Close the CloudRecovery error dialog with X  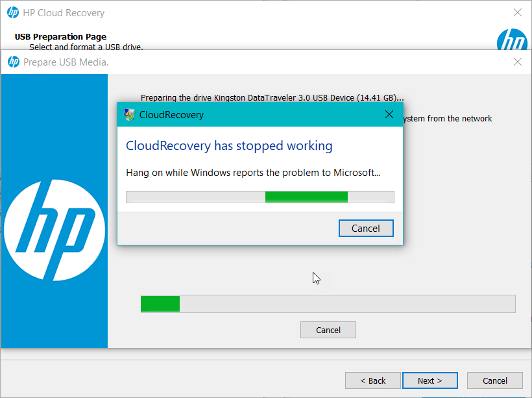point(389,115)
